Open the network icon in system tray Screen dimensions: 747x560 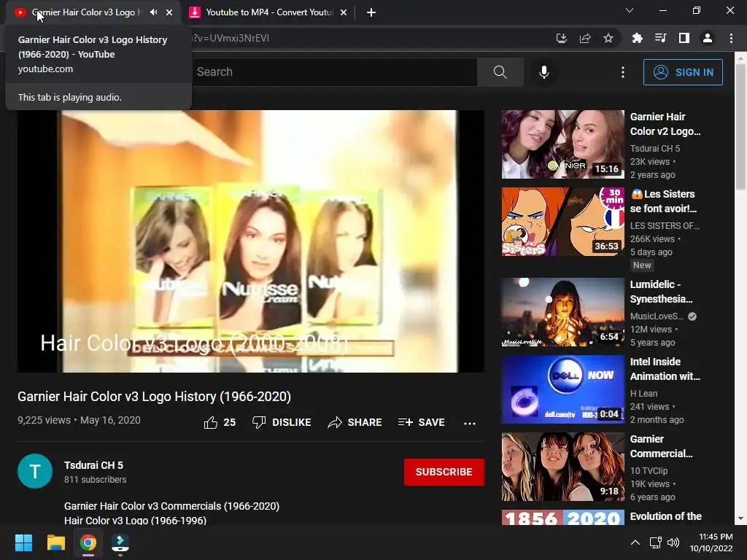[656, 542]
